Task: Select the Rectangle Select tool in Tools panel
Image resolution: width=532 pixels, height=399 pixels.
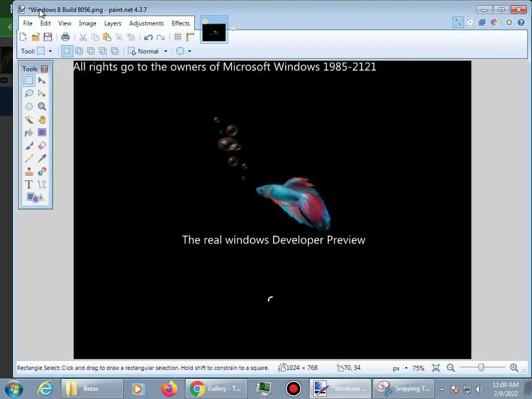Action: pos(29,81)
